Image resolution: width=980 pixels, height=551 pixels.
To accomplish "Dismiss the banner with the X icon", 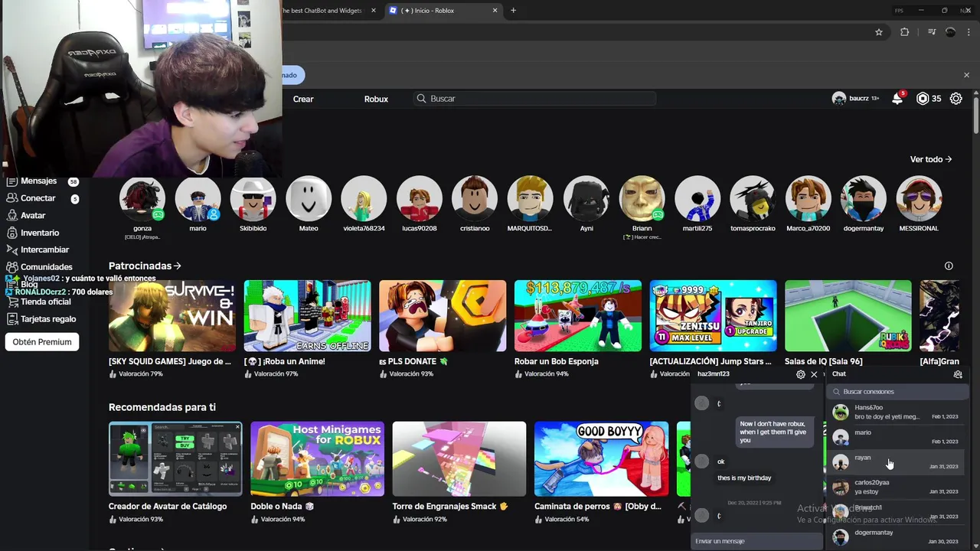I will click(x=966, y=75).
